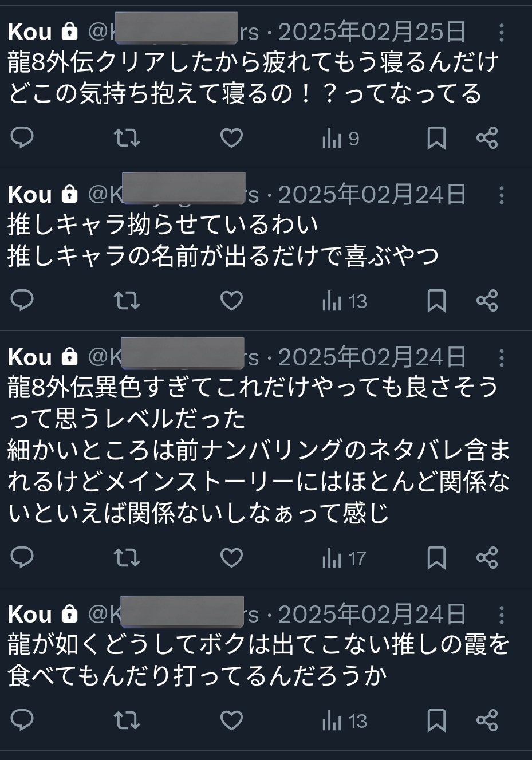Viewport: 532px width, 760px height.
Task: Open more menu for 推しキャラ拗らせている tweet
Action: pyautogui.click(x=501, y=195)
